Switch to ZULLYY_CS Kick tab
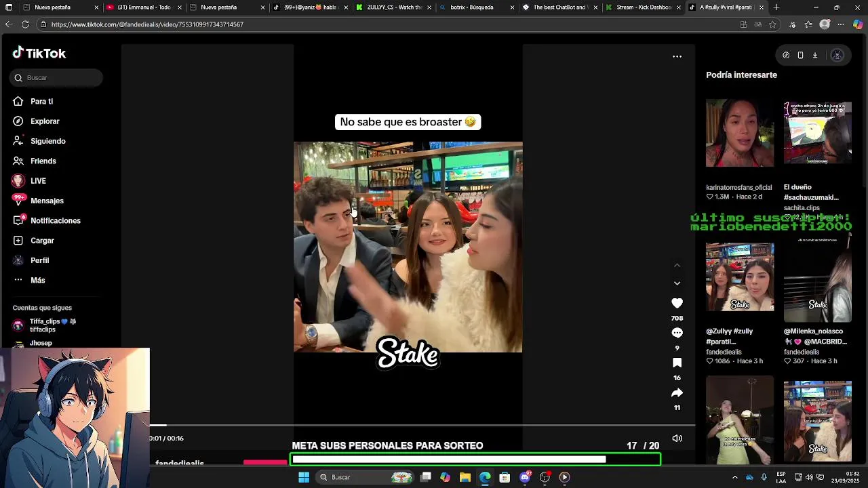The width and height of the screenshot is (868, 488). 395,7
